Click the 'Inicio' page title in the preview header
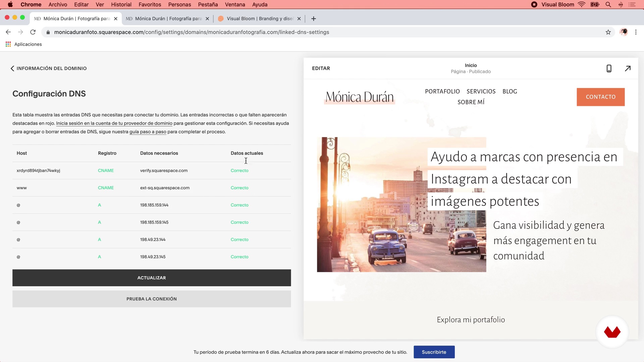This screenshot has height=362, width=644. click(x=471, y=65)
